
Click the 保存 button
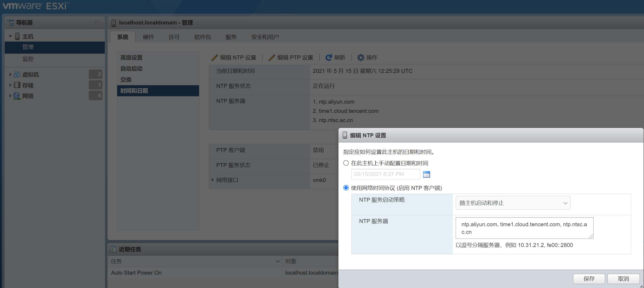(x=589, y=279)
